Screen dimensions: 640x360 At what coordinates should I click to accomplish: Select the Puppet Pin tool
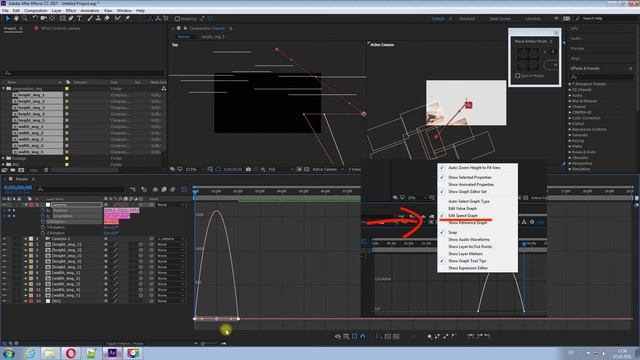[127, 18]
